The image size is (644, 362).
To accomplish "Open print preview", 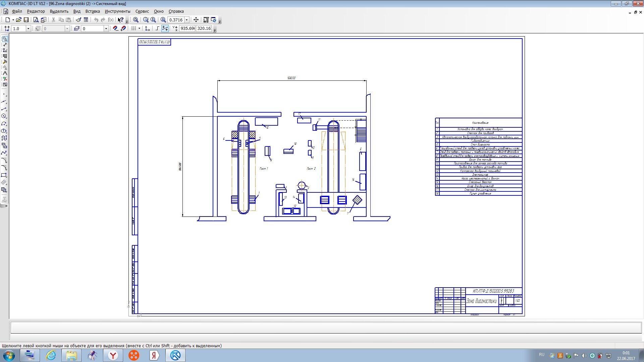I will 36,20.
